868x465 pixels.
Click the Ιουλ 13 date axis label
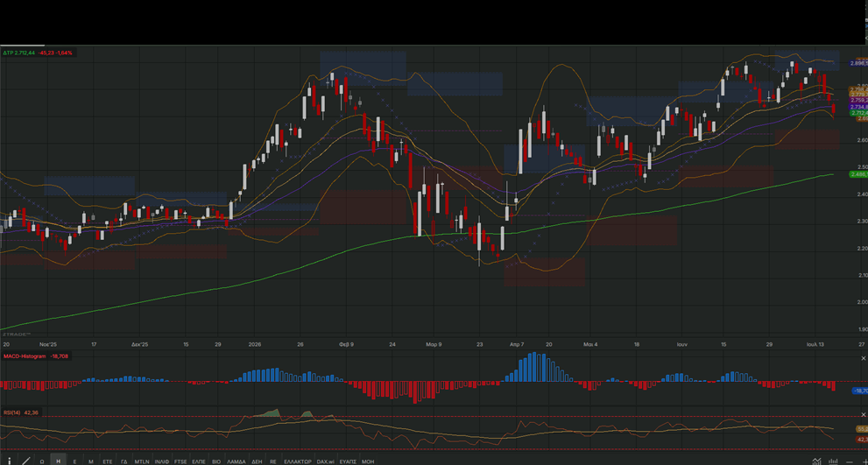tap(815, 344)
